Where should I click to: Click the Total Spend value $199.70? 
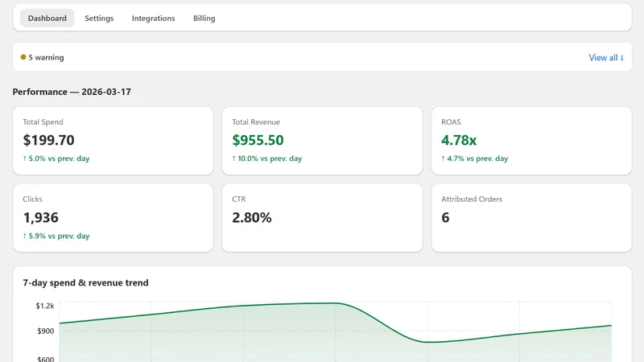coord(48,140)
